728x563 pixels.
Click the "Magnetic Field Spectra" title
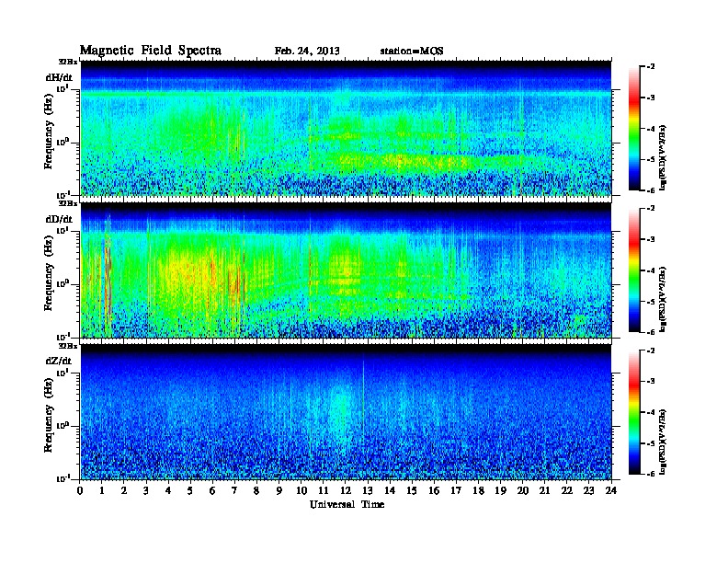click(151, 51)
